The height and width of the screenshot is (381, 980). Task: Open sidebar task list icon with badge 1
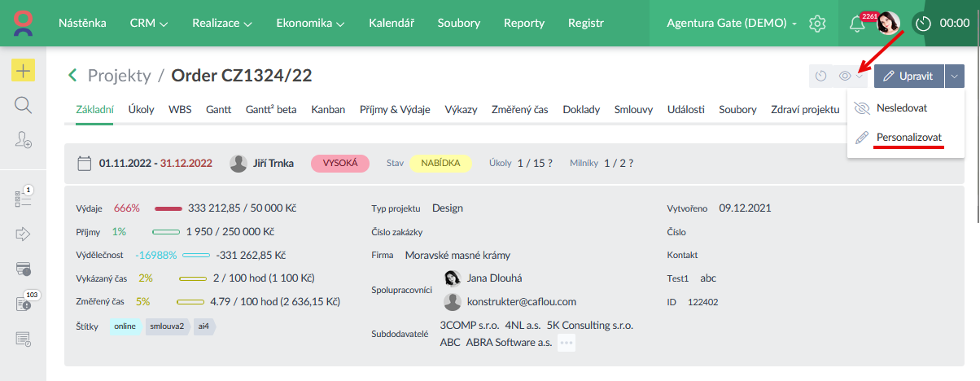coord(23,199)
